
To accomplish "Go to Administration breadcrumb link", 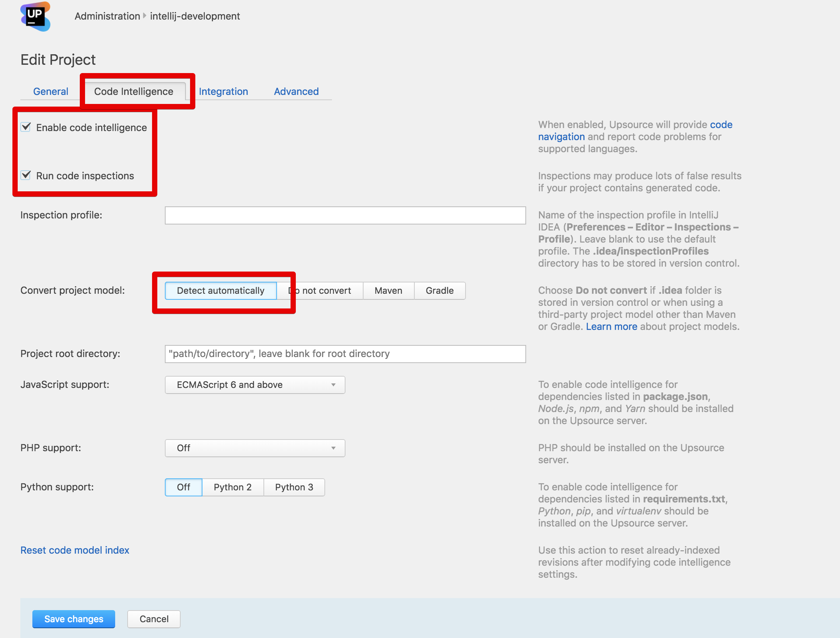I will point(107,16).
